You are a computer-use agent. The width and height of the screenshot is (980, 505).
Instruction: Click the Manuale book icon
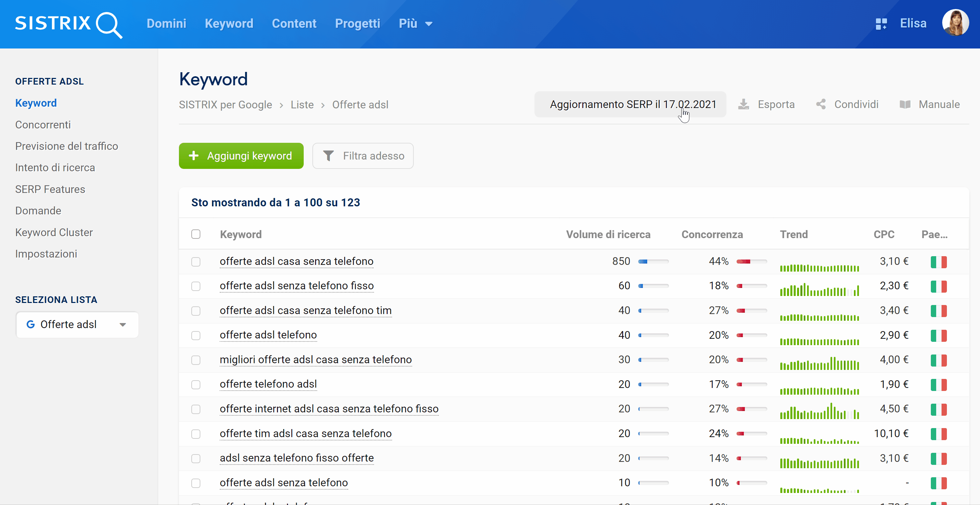click(905, 104)
